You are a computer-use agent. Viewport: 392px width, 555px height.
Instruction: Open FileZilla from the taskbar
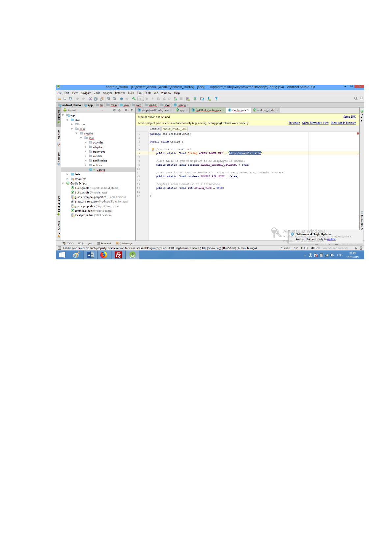click(x=118, y=255)
